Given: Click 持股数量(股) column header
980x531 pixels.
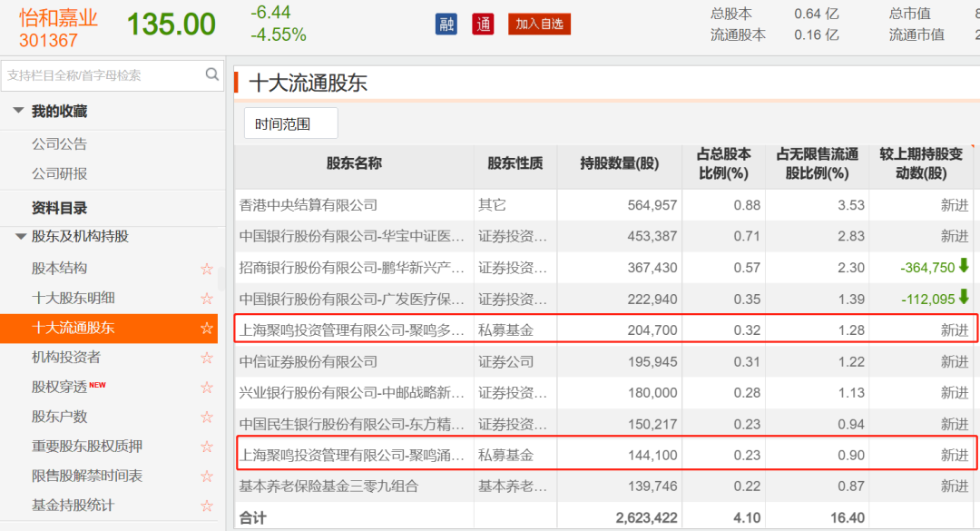Looking at the screenshot, I should (620, 164).
